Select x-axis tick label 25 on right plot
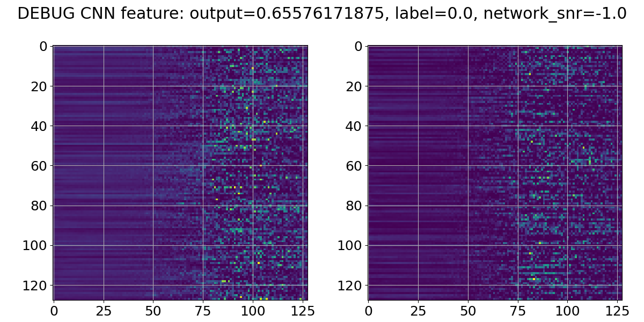 tap(419, 310)
